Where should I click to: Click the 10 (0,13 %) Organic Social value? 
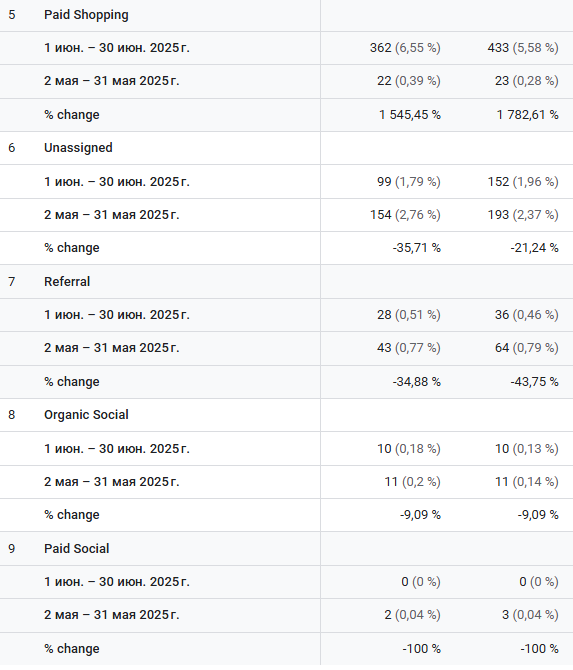pyautogui.click(x=526, y=449)
